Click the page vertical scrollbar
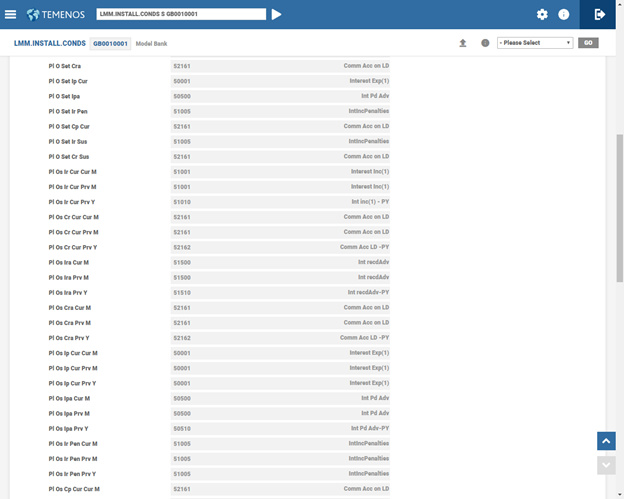 pyautogui.click(x=619, y=200)
